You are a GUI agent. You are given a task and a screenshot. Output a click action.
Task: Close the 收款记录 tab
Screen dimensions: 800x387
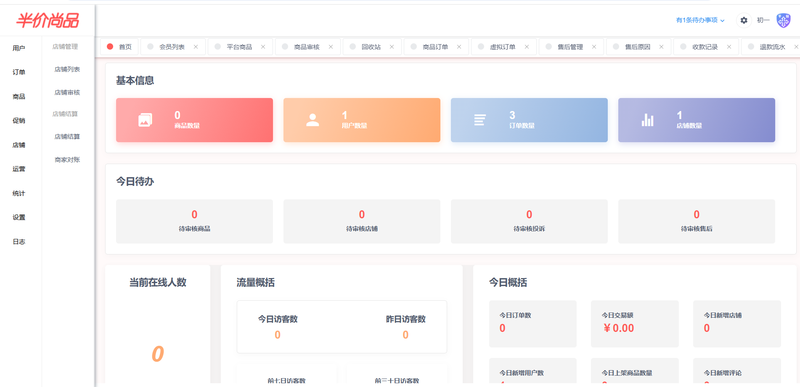tap(729, 47)
